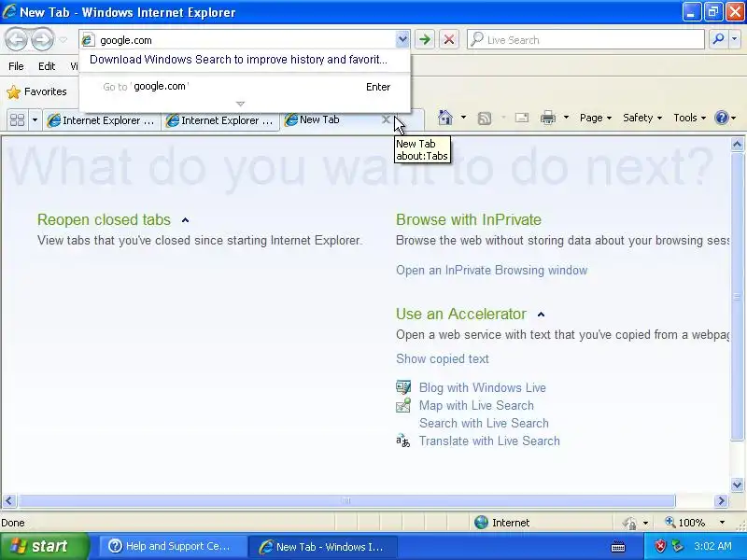Open recent pages dropdown beside Forward button
This screenshot has width=747, height=560.
pos(63,40)
